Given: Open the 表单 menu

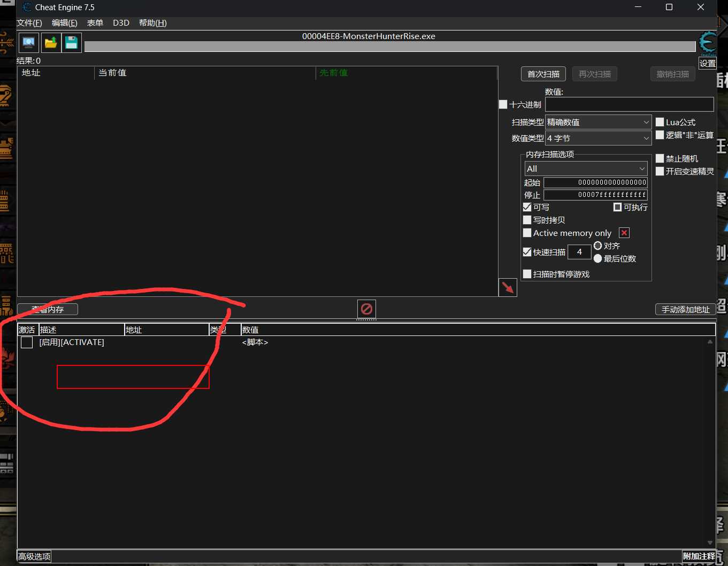Looking at the screenshot, I should [x=95, y=23].
